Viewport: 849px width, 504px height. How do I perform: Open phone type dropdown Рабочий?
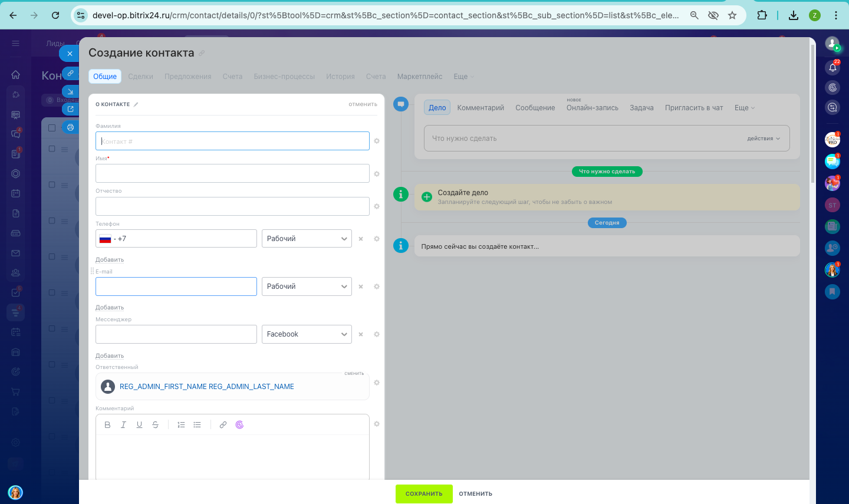pos(307,239)
